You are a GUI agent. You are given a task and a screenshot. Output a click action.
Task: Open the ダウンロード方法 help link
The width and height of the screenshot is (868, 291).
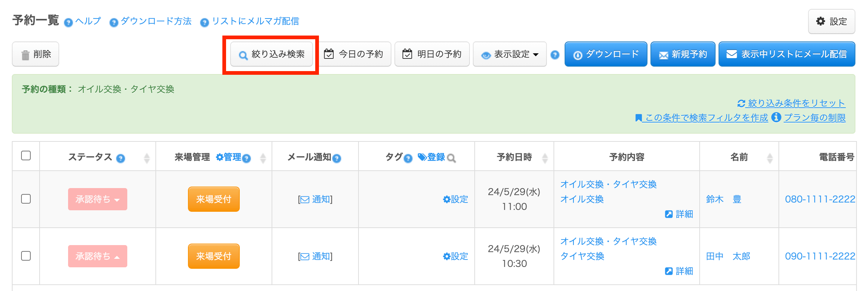pos(156,21)
